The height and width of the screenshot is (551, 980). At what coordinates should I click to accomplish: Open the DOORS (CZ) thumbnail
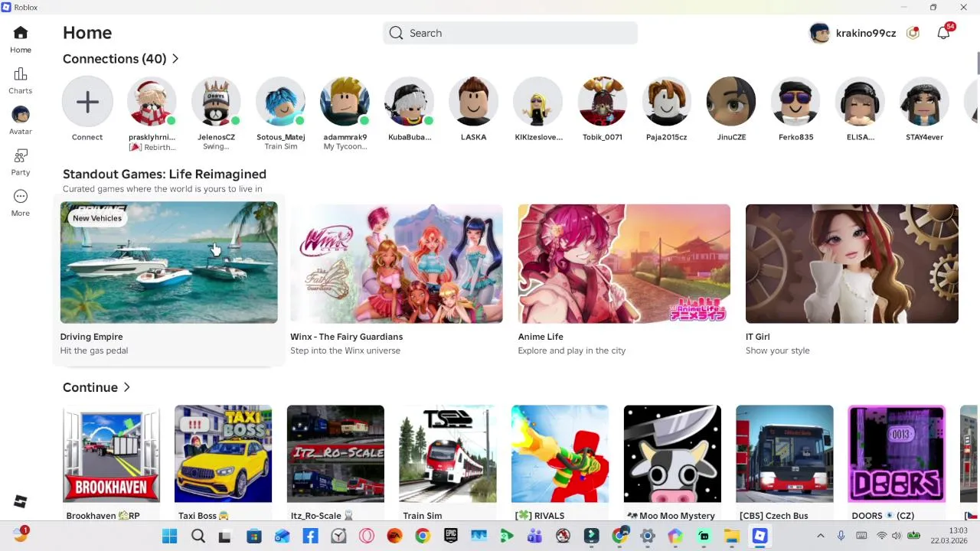click(897, 454)
